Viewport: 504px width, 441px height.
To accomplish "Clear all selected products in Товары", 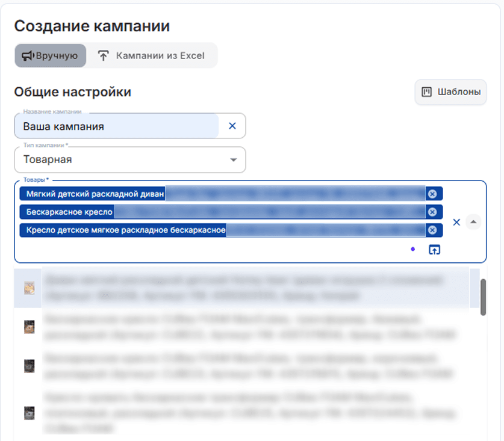I will click(456, 222).
